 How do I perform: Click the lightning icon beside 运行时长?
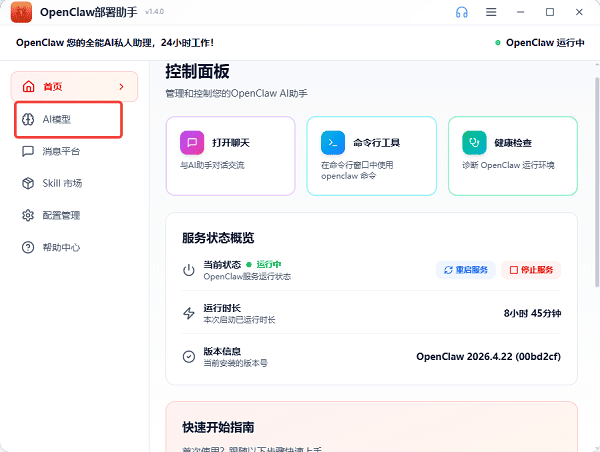(x=189, y=313)
